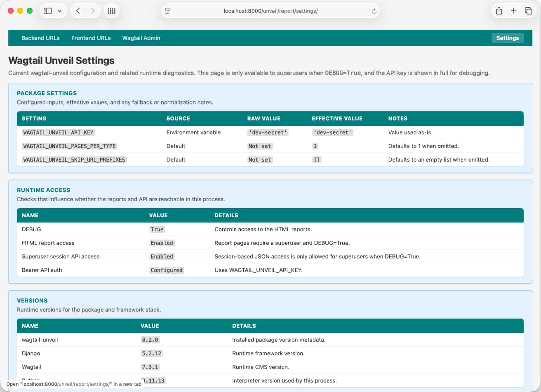
Task: Select WAGTAIL_UNVEIL_PAGES_PER_TYPE setting name
Action: click(x=70, y=146)
